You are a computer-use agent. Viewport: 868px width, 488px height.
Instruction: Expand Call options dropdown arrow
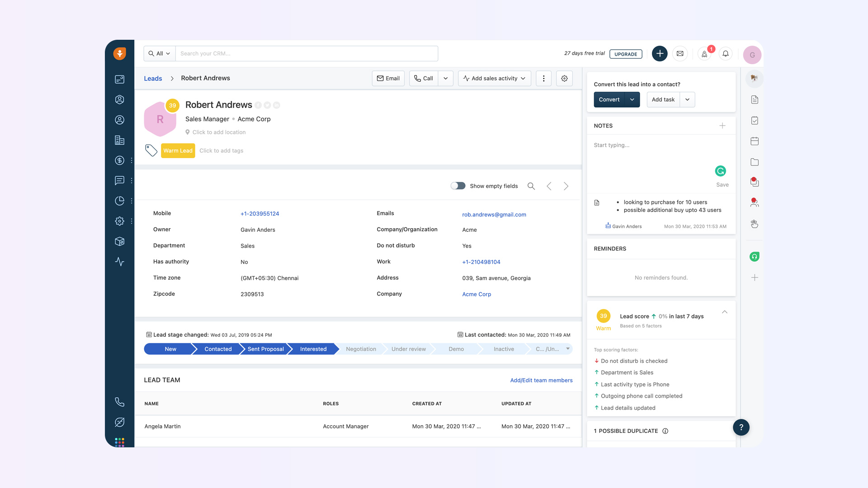point(445,78)
